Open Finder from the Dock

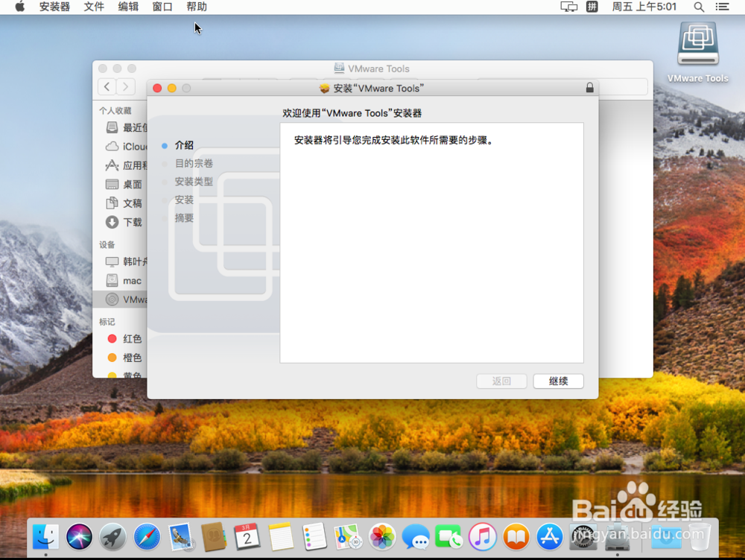tap(45, 537)
